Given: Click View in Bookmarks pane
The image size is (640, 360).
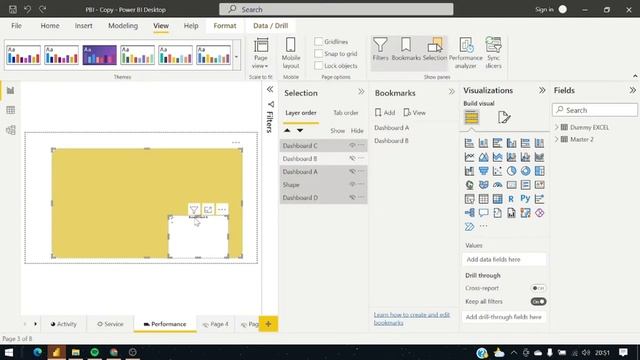Looking at the screenshot, I should pos(414,113).
